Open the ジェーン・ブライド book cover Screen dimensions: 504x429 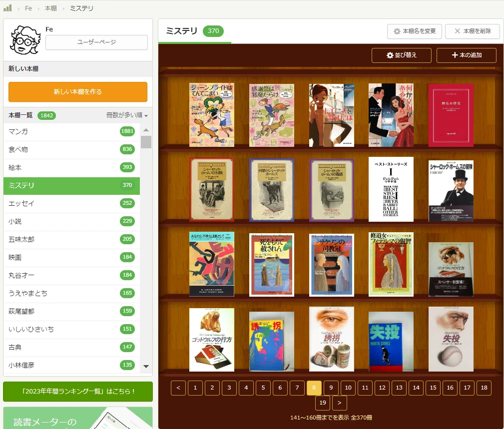pyautogui.click(x=211, y=115)
